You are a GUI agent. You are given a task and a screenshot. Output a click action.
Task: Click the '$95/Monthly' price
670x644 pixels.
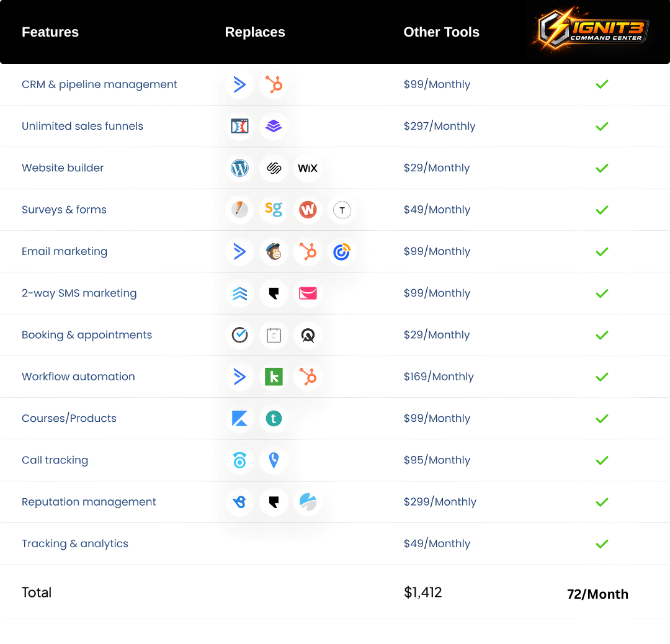tap(437, 460)
